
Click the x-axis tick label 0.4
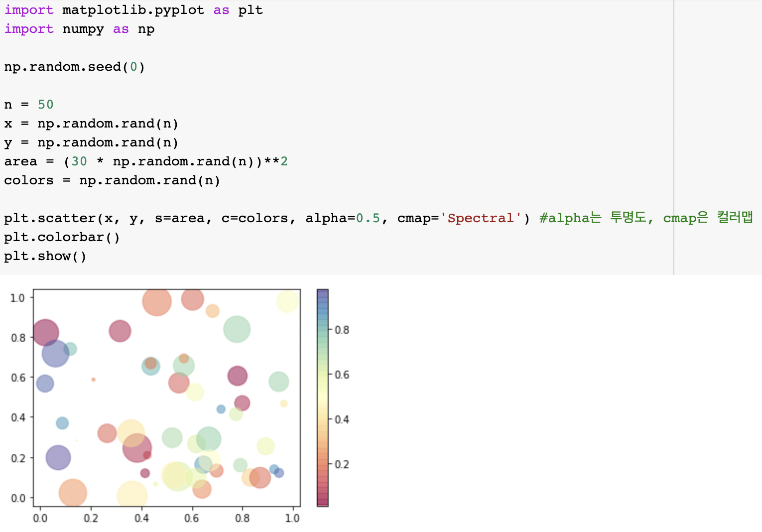pos(141,518)
